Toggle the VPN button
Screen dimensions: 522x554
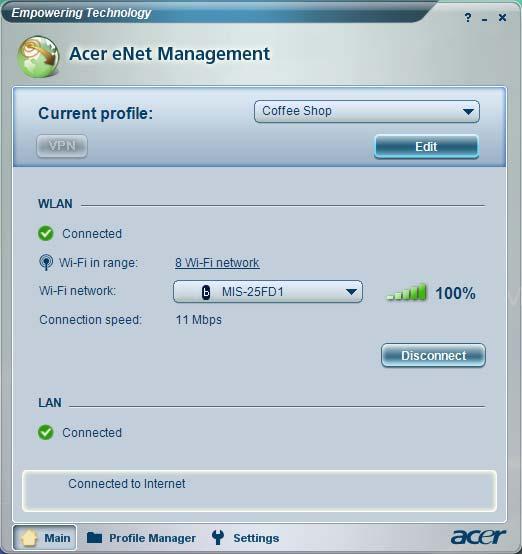62,146
